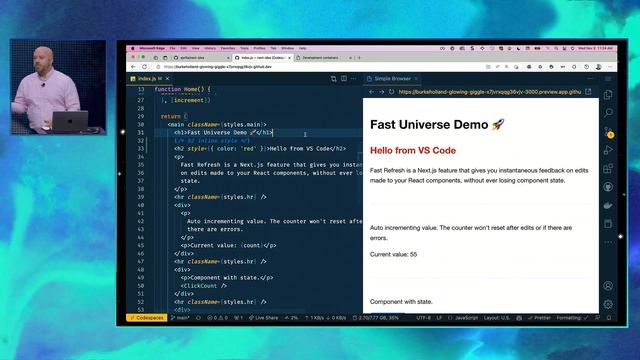
Task: Click the CPU 2% status item
Action: pyautogui.click(x=291, y=318)
